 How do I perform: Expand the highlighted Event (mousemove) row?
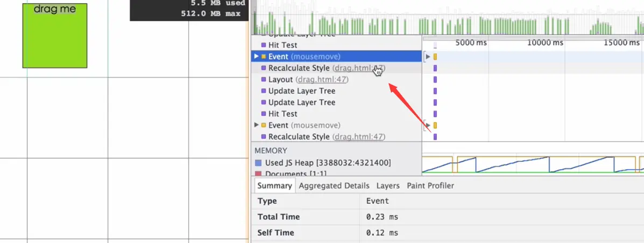(x=257, y=57)
